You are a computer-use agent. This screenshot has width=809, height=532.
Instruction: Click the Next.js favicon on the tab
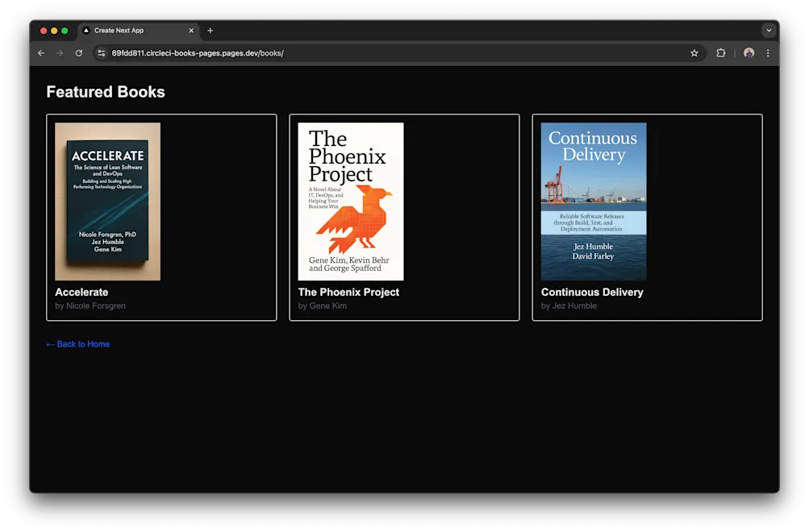[x=86, y=31]
